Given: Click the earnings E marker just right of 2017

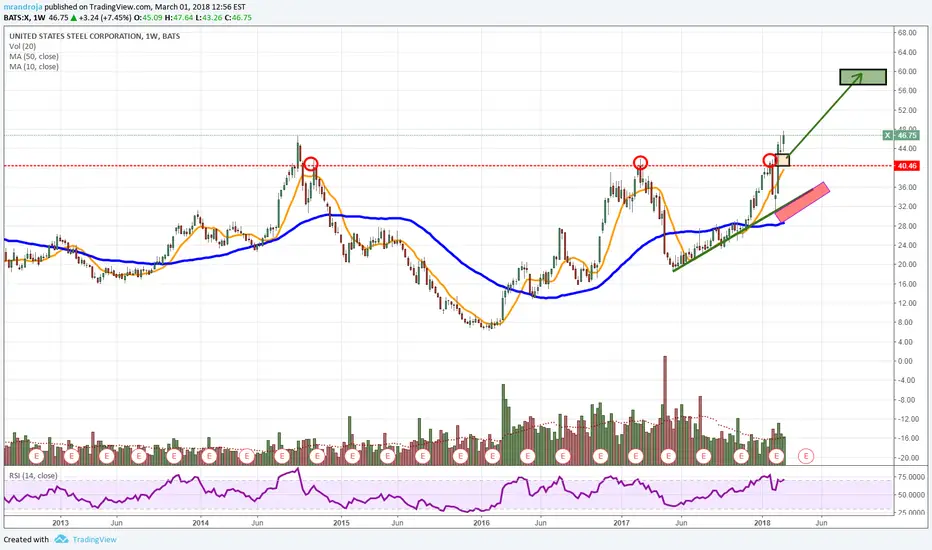Looking at the screenshot, I should [x=635, y=456].
